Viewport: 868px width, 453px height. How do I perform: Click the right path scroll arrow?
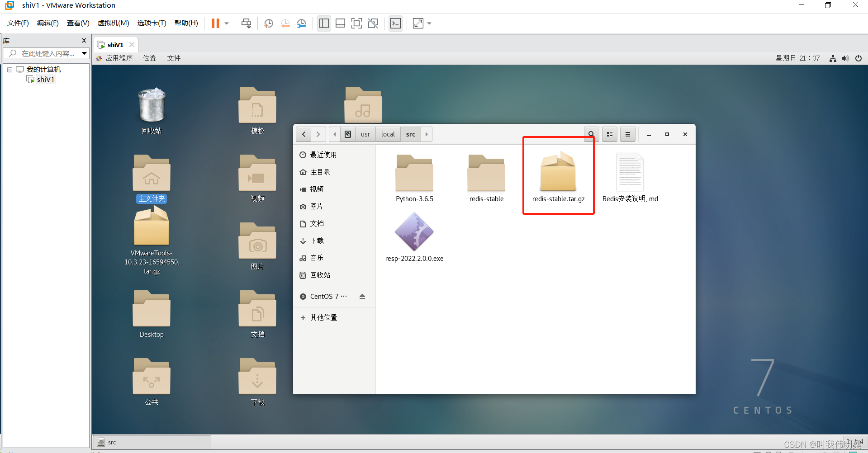(x=427, y=134)
